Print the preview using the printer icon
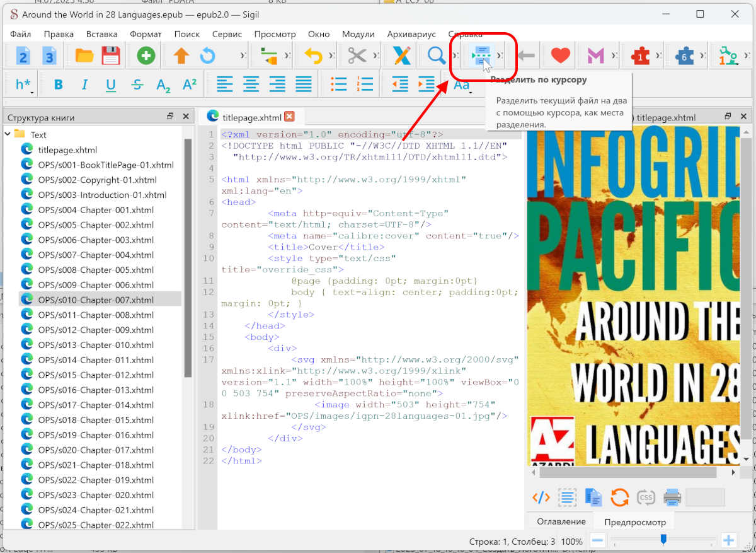 click(672, 497)
